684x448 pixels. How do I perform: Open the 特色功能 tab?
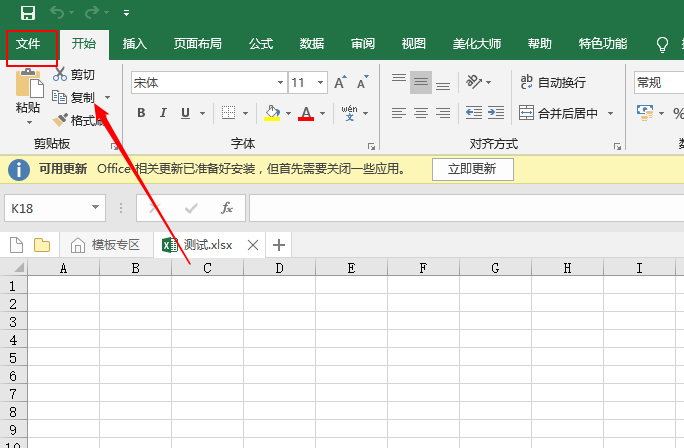pyautogui.click(x=603, y=44)
